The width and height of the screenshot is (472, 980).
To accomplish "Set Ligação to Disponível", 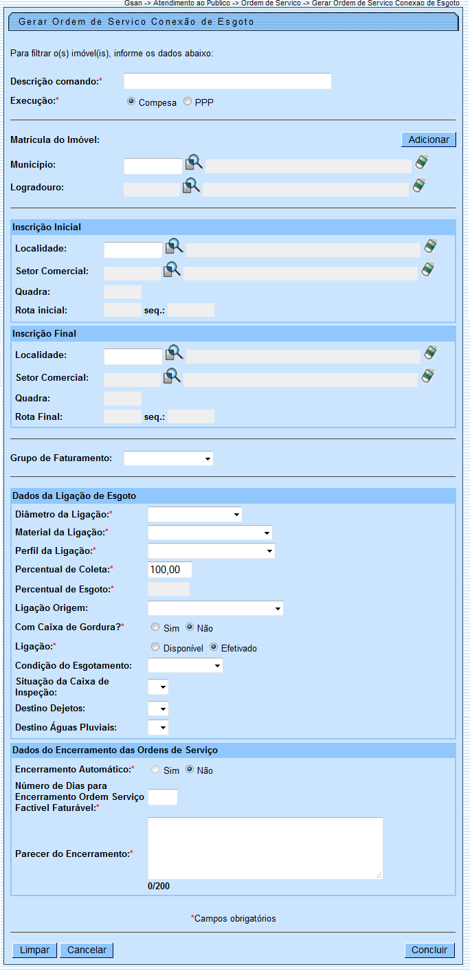I will (155, 647).
